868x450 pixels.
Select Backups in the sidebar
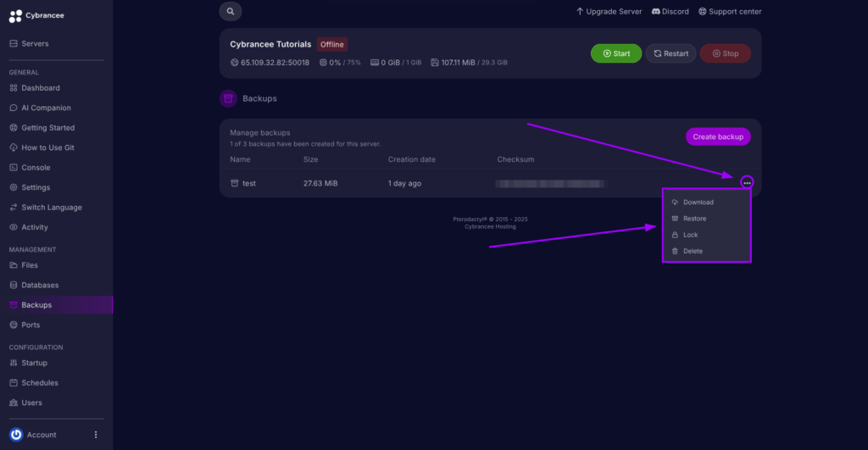[x=57, y=305]
